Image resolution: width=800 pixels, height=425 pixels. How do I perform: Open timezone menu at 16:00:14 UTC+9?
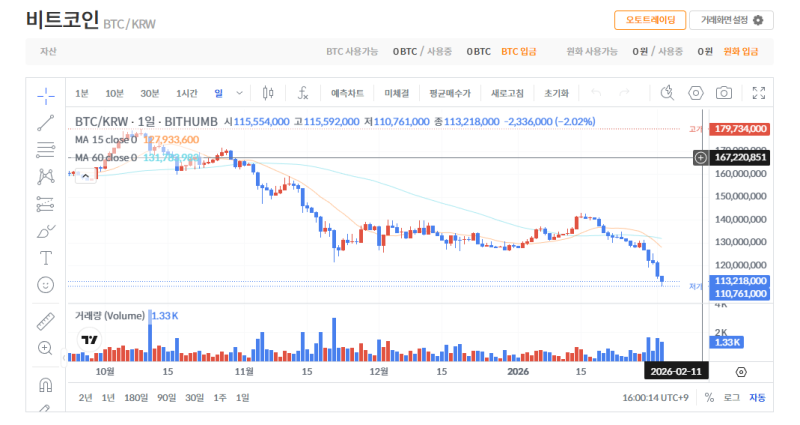click(655, 397)
